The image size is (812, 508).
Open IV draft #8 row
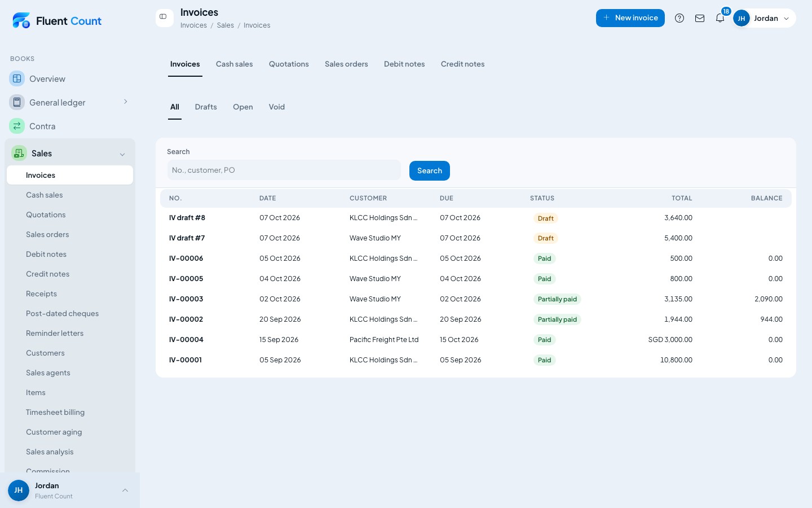[x=475, y=218]
